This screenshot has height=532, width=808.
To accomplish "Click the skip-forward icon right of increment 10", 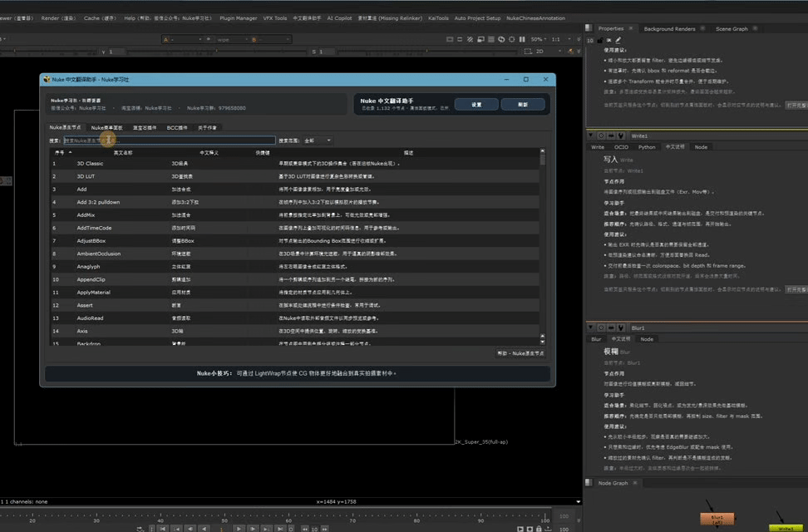I will 325,529.
